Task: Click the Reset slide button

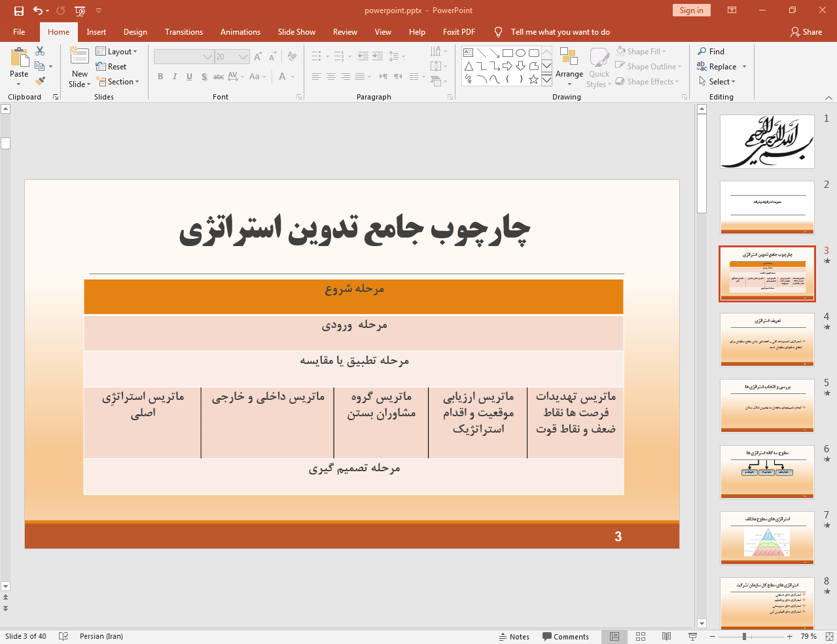Action: tap(111, 66)
